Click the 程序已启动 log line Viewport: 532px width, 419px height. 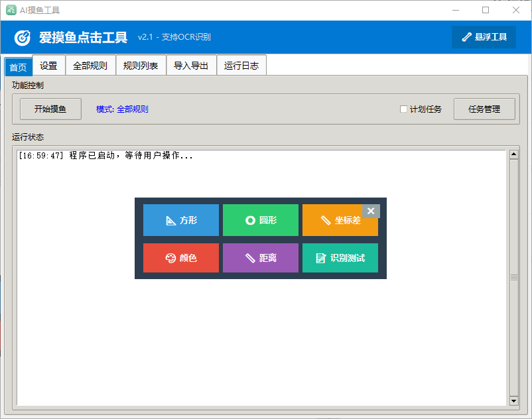pyautogui.click(x=105, y=156)
